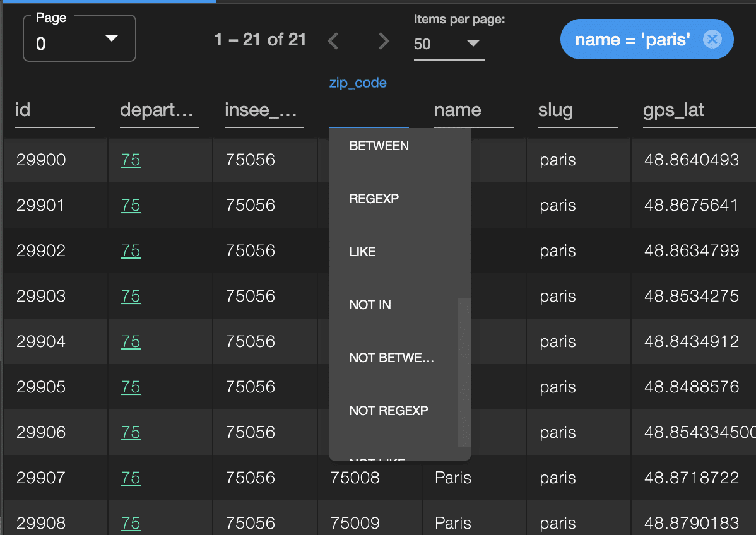Open the Page number dropdown
Image resolution: width=756 pixels, height=535 pixels.
click(79, 39)
